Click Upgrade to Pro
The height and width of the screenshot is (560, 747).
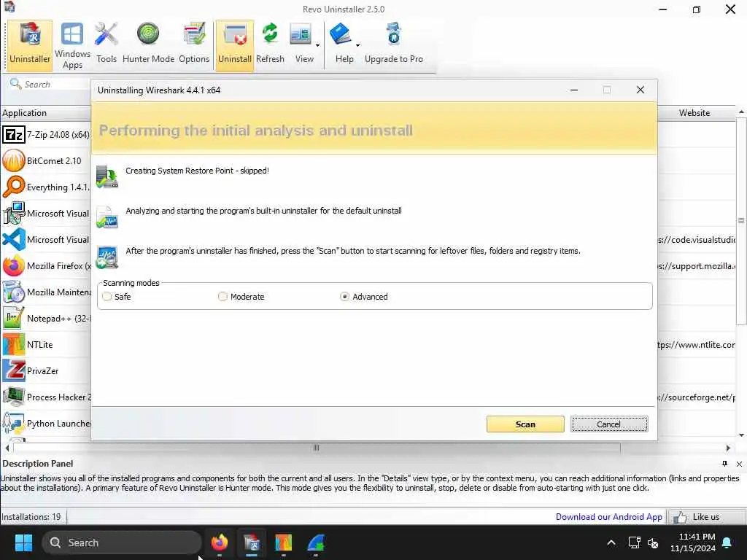tap(394, 44)
